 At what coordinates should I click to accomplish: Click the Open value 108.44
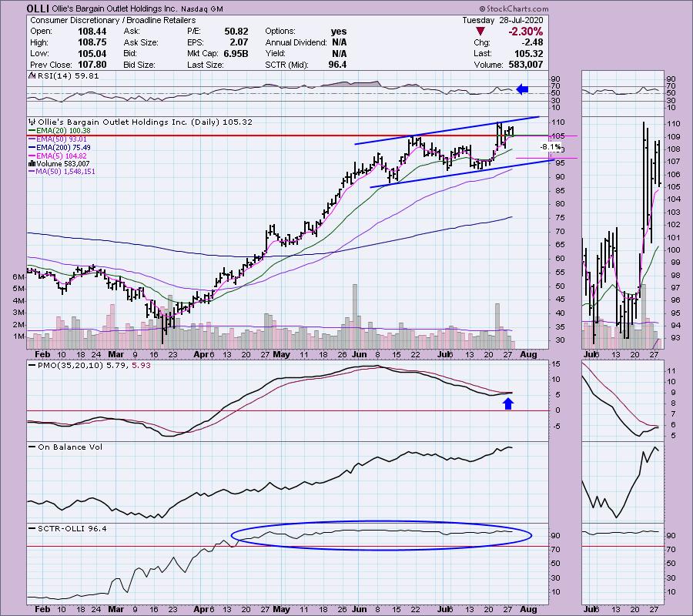[92, 32]
